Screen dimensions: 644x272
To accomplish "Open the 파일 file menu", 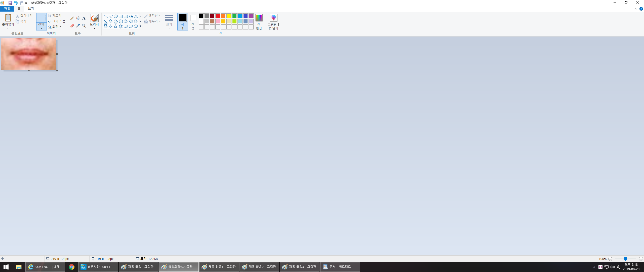I will tap(7, 9).
